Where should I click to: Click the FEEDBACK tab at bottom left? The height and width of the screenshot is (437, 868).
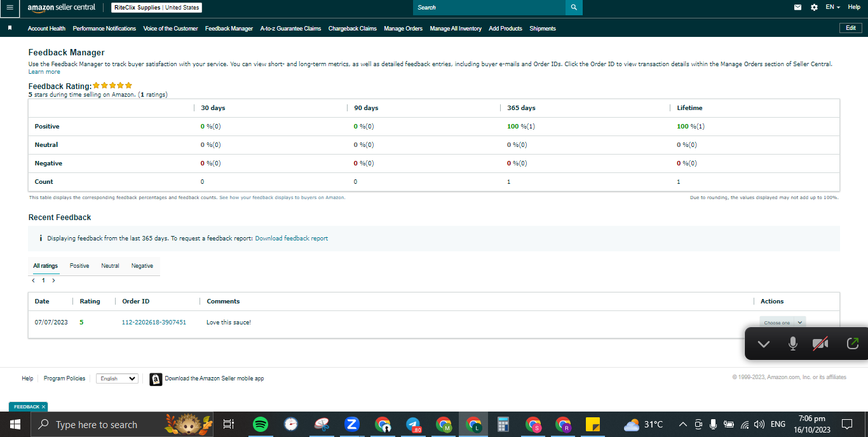coord(28,406)
